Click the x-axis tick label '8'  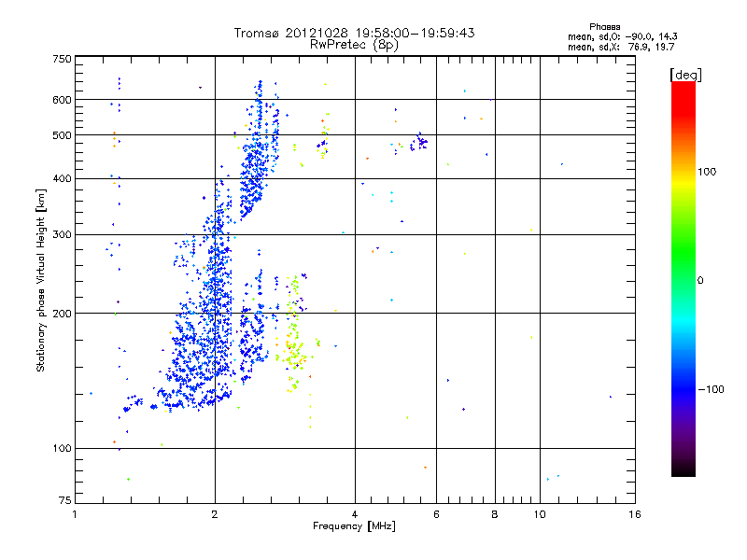495,514
